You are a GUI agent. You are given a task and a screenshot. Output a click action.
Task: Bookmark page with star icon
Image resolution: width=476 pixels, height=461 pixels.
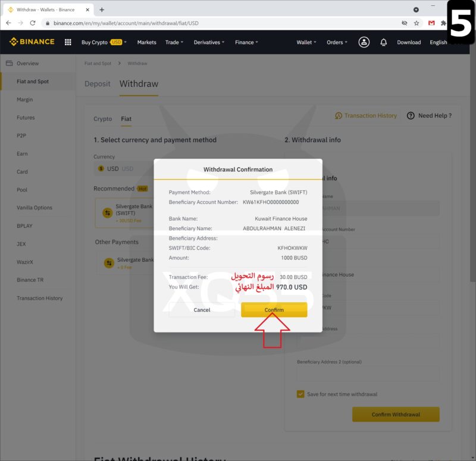[416, 23]
